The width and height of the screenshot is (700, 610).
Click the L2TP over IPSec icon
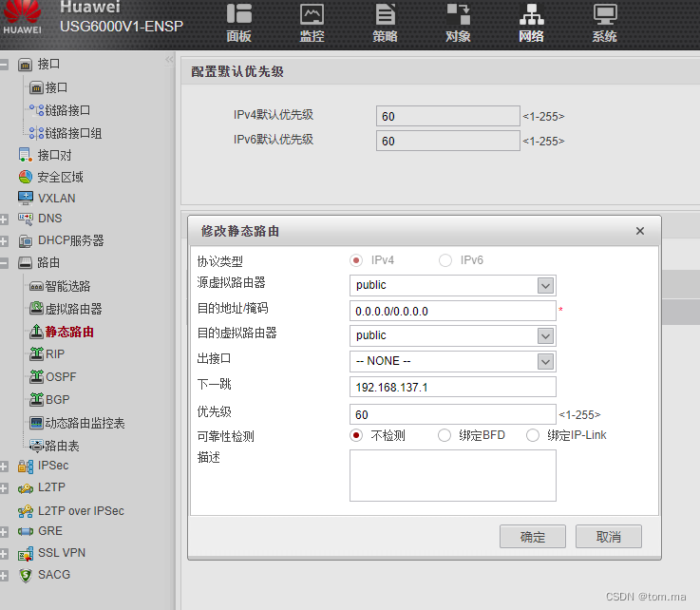click(x=26, y=511)
